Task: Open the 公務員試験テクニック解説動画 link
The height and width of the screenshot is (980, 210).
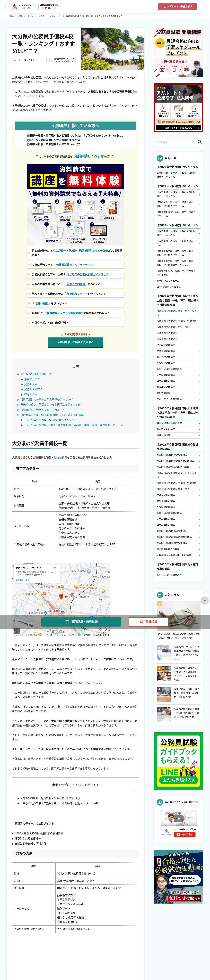Action: pyautogui.click(x=62, y=313)
